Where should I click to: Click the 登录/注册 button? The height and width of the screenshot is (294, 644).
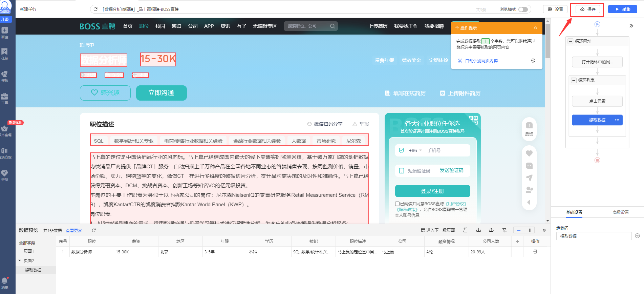pyautogui.click(x=432, y=191)
